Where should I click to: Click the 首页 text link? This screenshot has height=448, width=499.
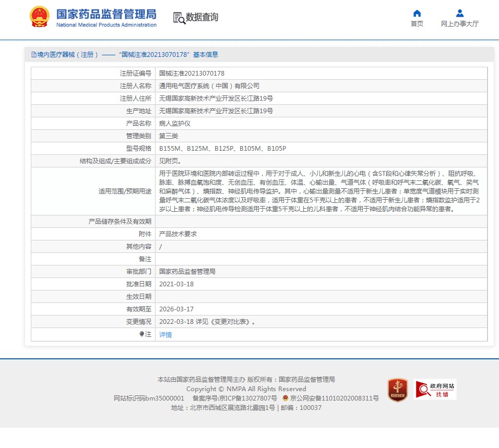click(417, 24)
